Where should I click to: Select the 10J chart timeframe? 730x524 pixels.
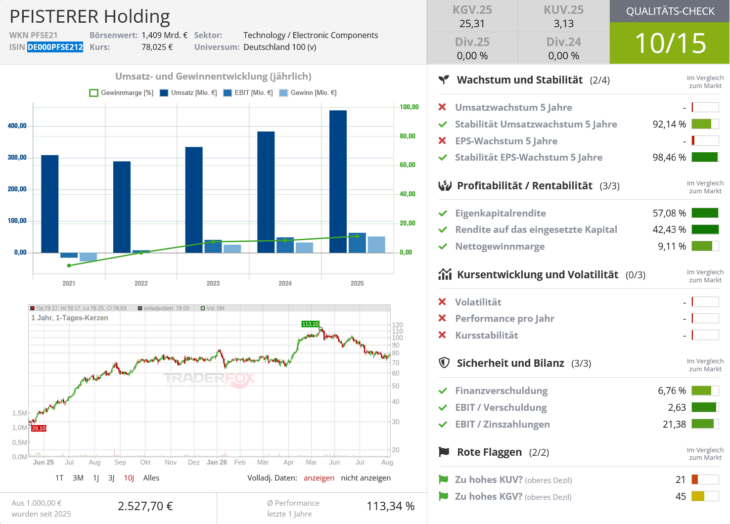point(129,478)
